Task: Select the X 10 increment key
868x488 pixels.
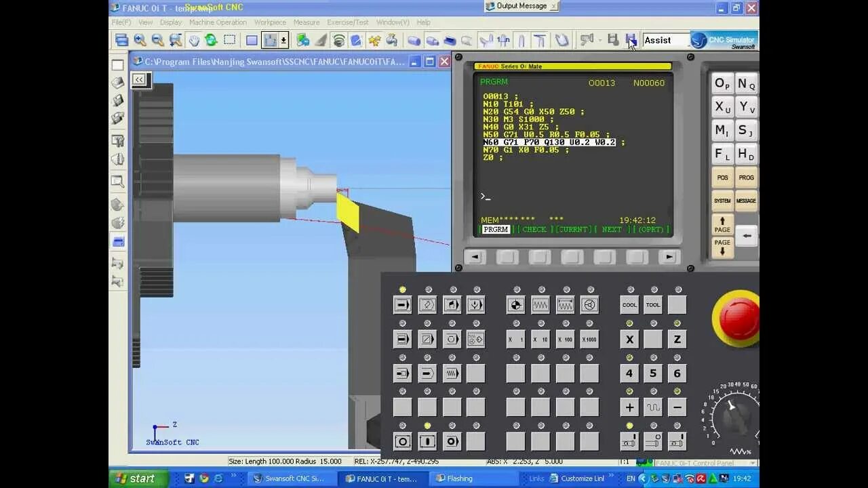Action: [x=540, y=339]
